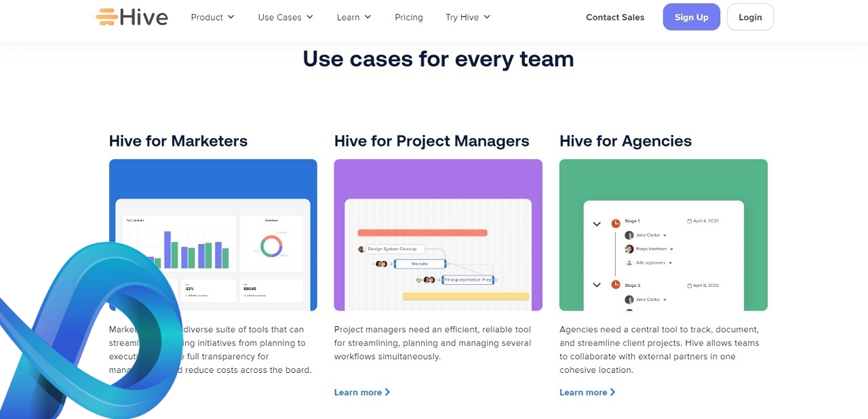Click the Agencies approvals thumbnail

(663, 235)
